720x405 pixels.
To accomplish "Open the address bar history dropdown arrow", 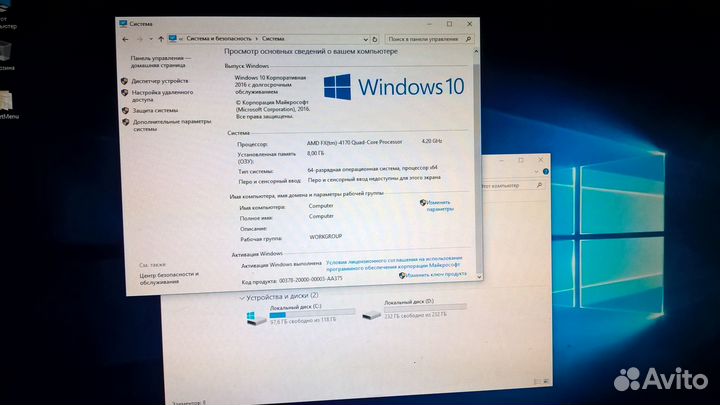I will pos(366,39).
